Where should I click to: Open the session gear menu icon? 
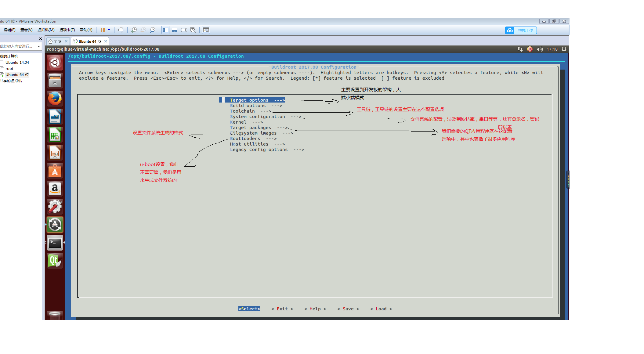point(564,49)
